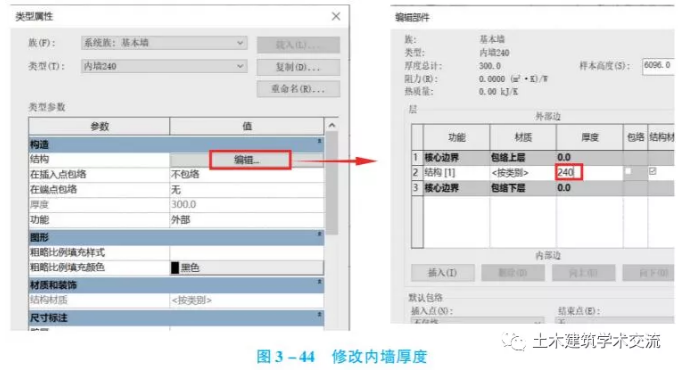The image size is (683, 372).
Task: Open the 结束点(E) dropdown
Action: tap(615, 321)
